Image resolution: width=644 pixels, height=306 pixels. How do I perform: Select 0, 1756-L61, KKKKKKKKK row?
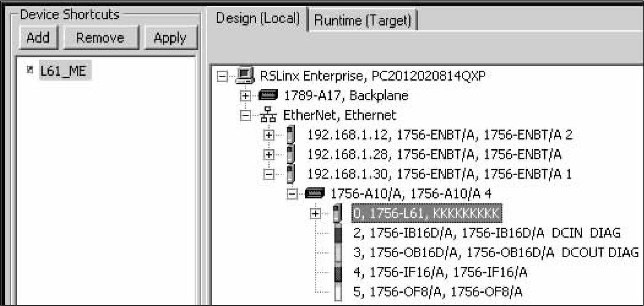coord(427,214)
